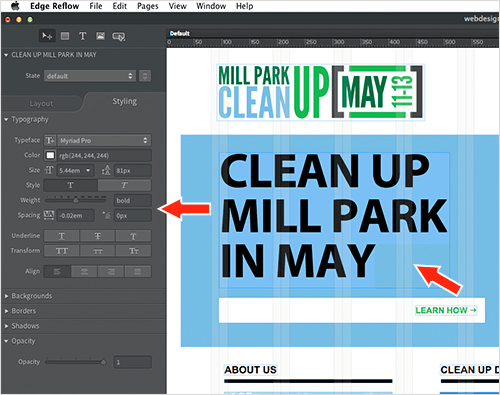
Task: Click the text color swatch
Action: click(50, 155)
